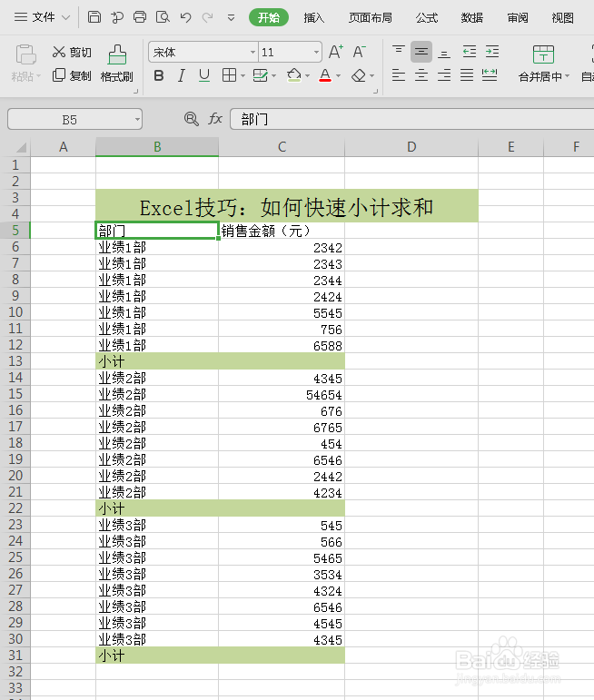This screenshot has height=700, width=594.
Task: Click cell with value 54654
Action: (282, 394)
